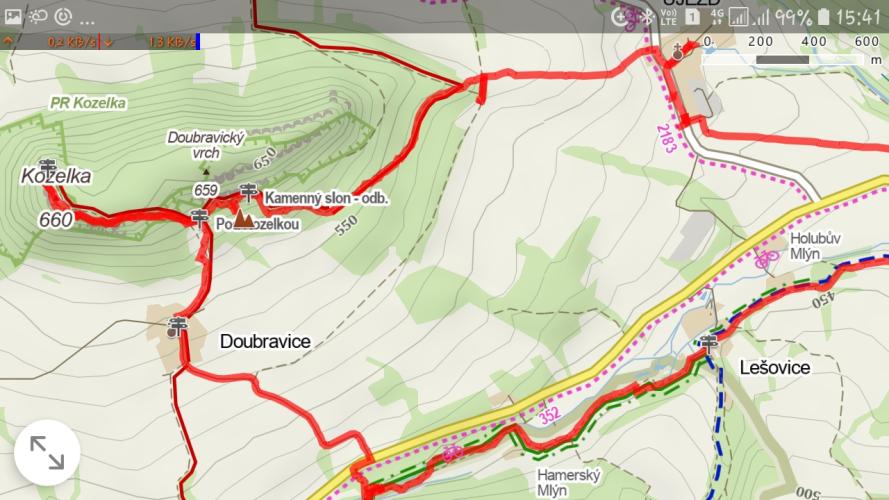Tap cycle route number 2183 label
Screen dimensions: 889x500
click(x=666, y=139)
